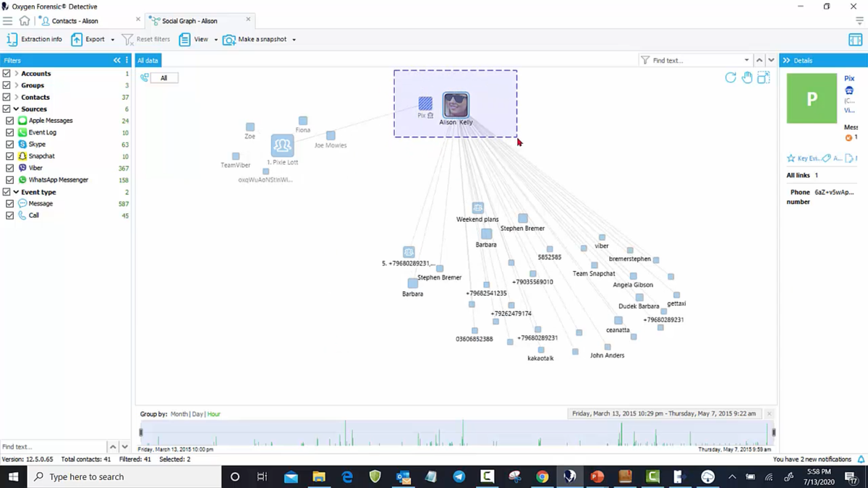Viewport: 868px width, 488px height.
Task: Click the Filters panel Find text field
Action: click(53, 447)
